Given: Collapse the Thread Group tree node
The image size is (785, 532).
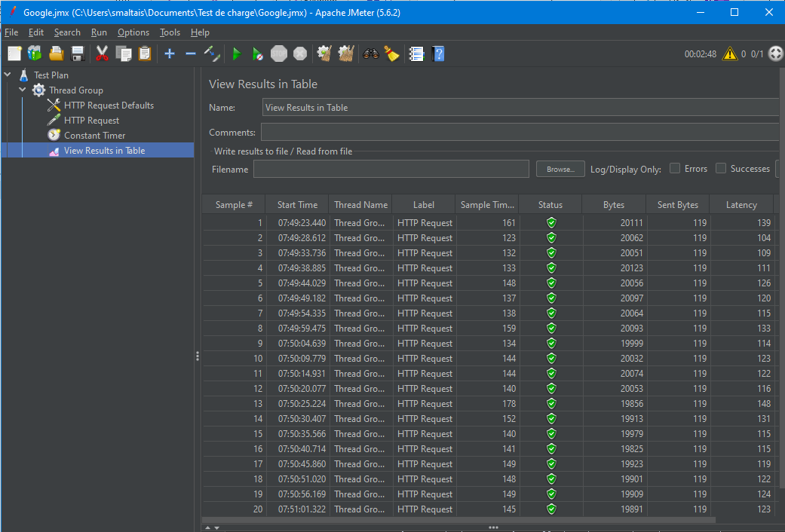Looking at the screenshot, I should (x=22, y=90).
